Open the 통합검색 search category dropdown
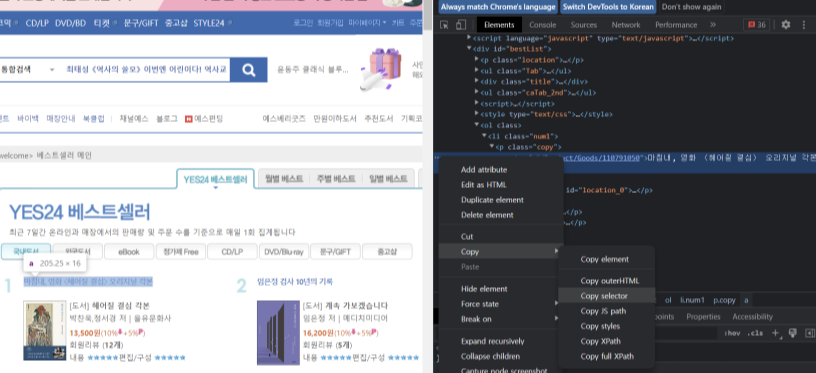816x373 pixels. tap(28, 70)
